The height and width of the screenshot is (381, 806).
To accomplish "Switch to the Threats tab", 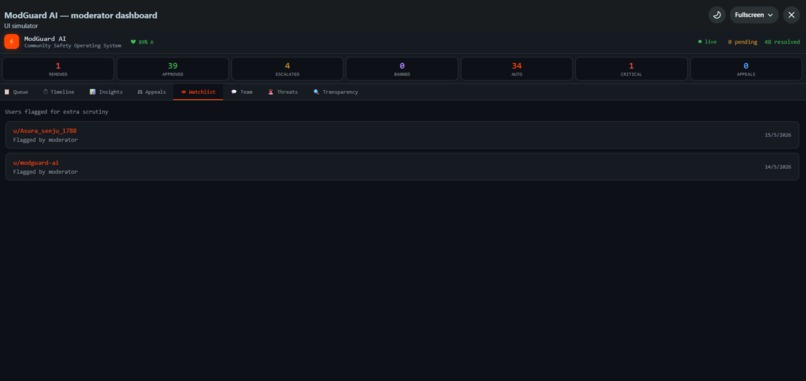I will 283,92.
